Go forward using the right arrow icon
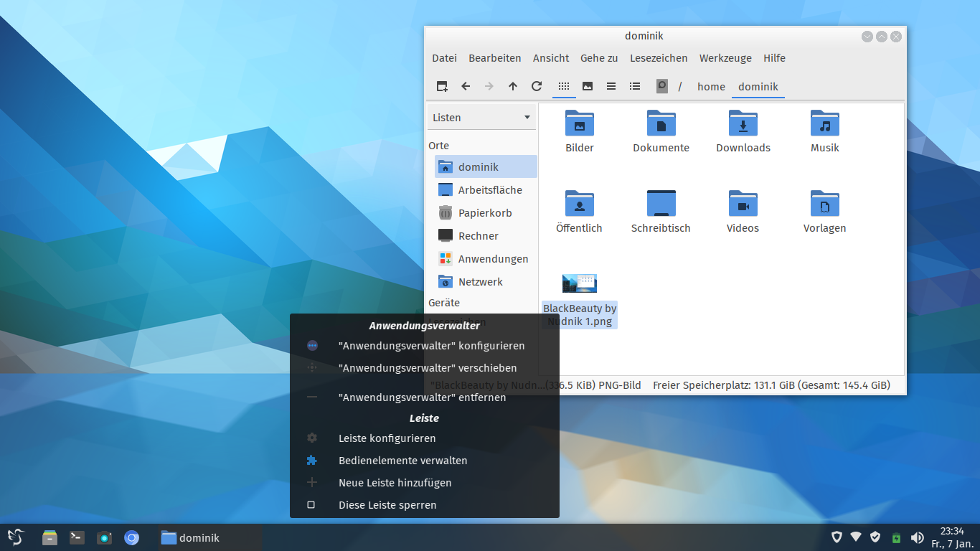The image size is (980, 551). pos(489,86)
